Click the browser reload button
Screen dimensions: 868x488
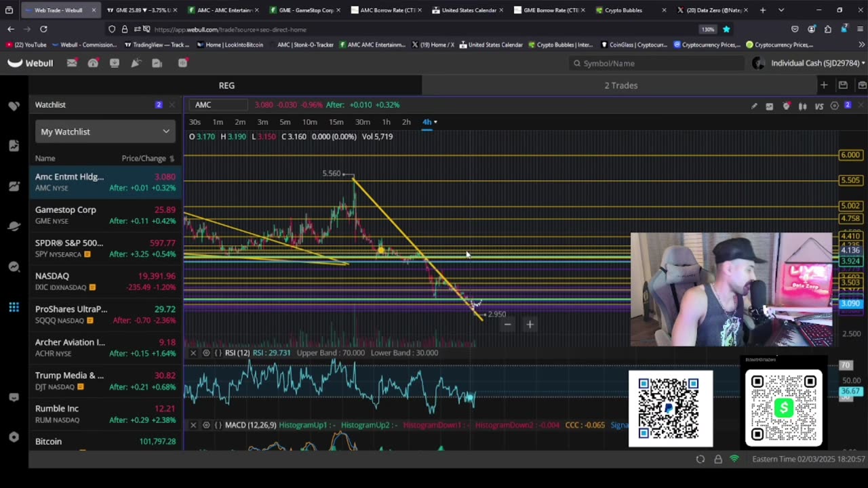[x=43, y=29]
